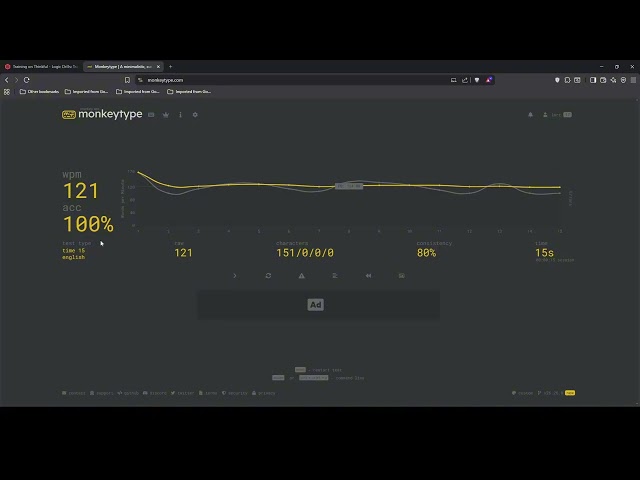Start a typing test via keyboard icon

pos(151,115)
